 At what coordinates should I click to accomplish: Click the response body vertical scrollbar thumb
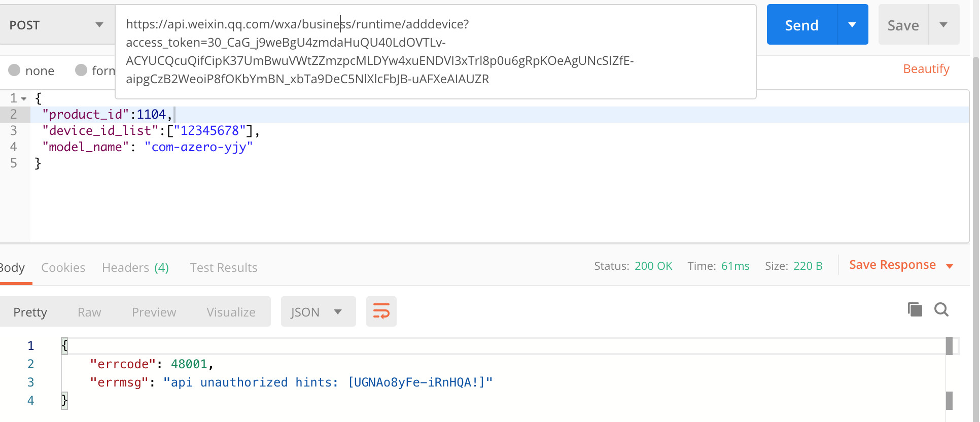click(949, 346)
